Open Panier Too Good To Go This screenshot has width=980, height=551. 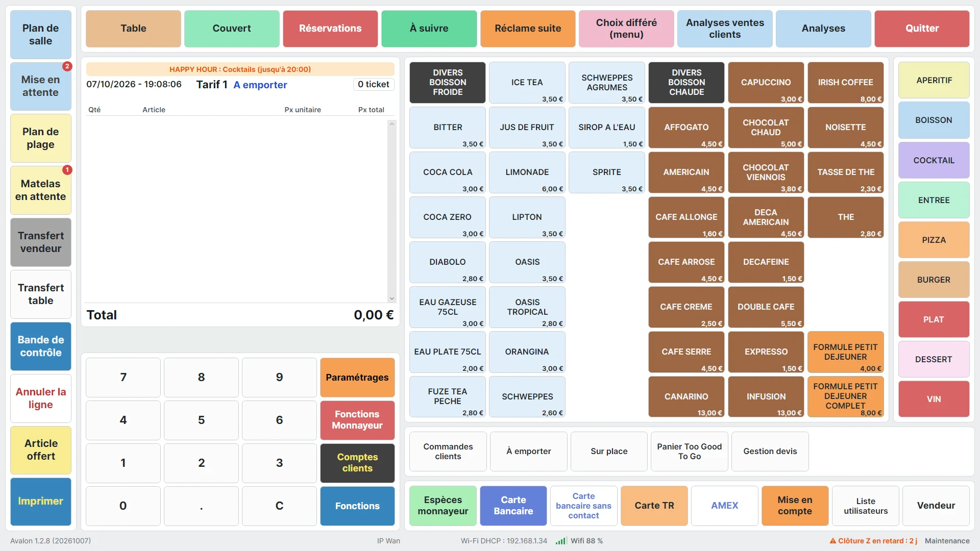tap(690, 452)
